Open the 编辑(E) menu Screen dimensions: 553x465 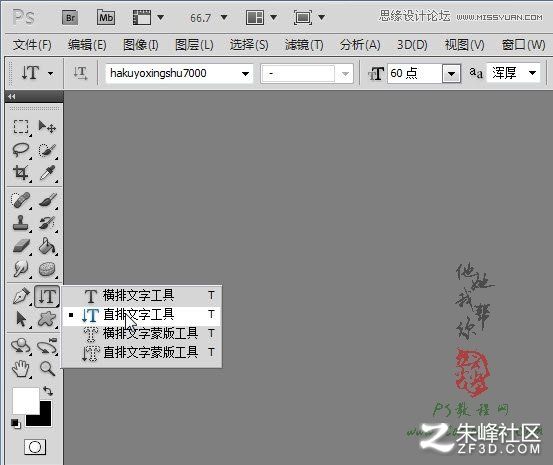(87, 45)
